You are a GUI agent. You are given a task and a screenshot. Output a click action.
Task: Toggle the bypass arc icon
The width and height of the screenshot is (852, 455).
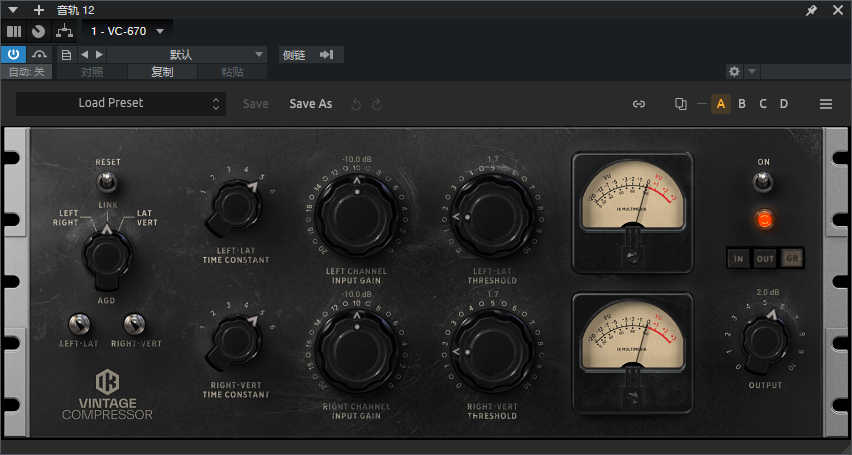(40, 54)
